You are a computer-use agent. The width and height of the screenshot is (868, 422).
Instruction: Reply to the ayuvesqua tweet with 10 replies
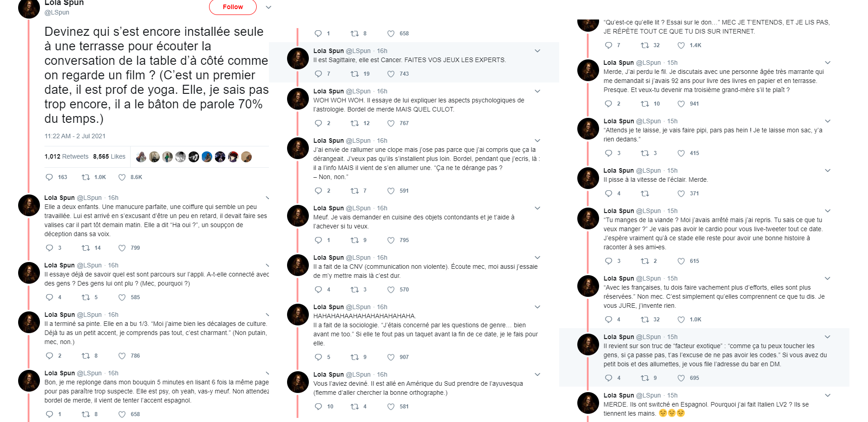(318, 407)
